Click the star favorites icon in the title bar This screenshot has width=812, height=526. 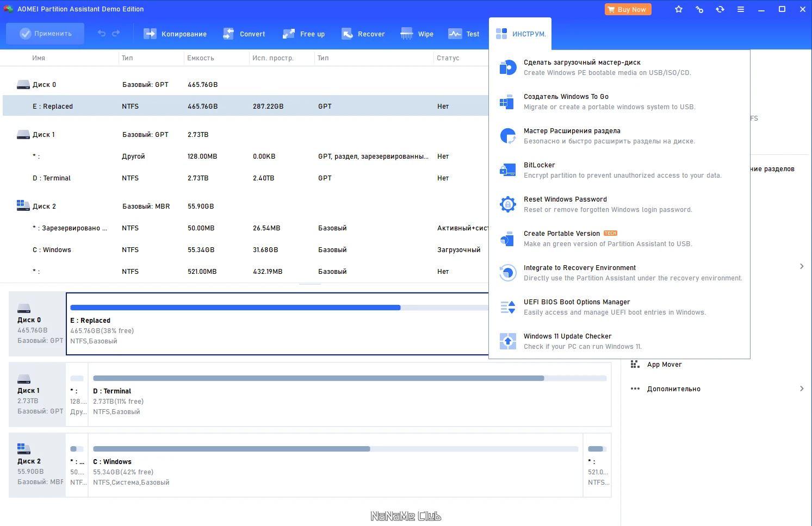[x=679, y=9]
